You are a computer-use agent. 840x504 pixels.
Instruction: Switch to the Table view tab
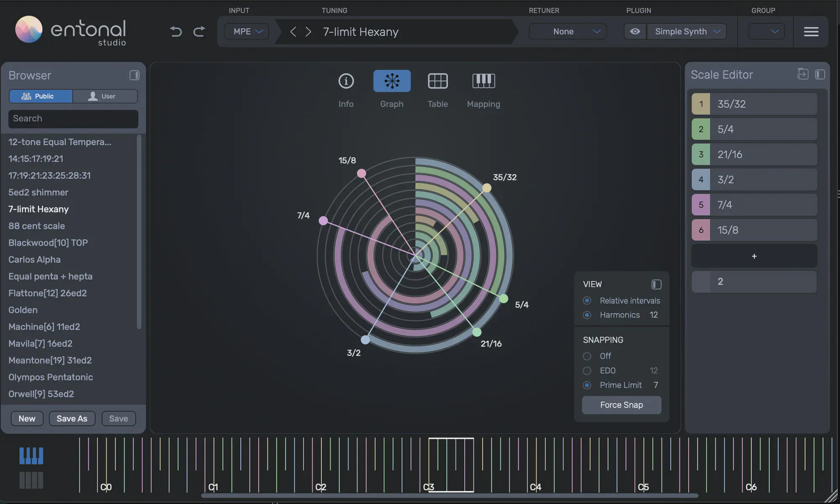[437, 89]
